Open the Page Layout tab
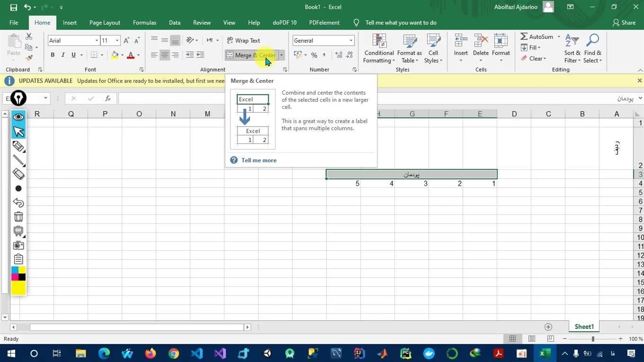644x362 pixels. coord(105,23)
